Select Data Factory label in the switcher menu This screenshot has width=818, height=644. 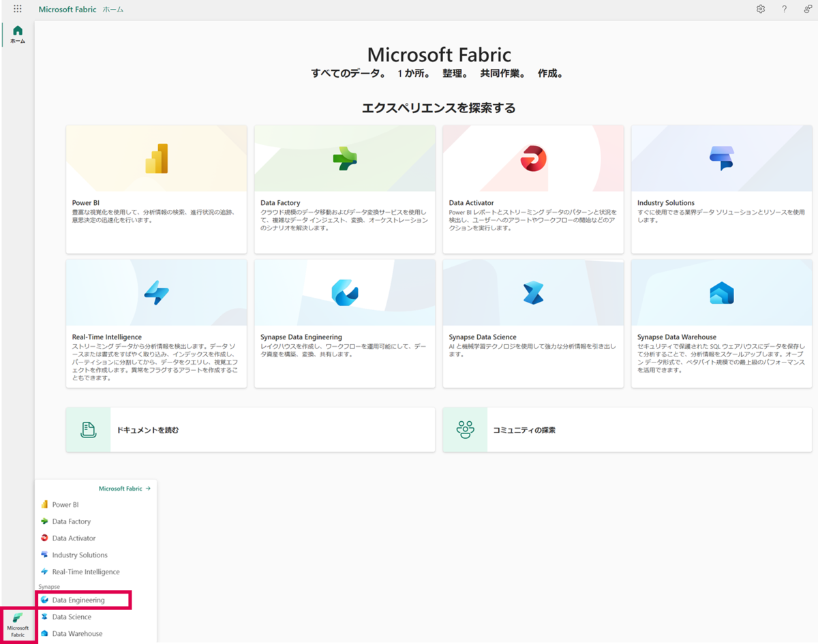click(x=72, y=521)
